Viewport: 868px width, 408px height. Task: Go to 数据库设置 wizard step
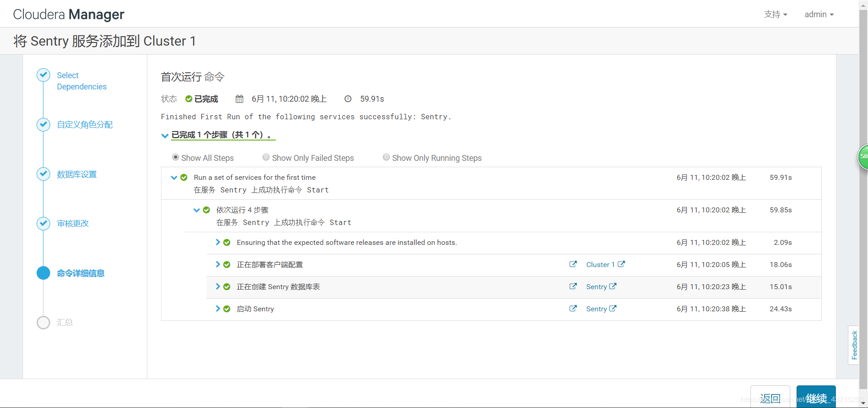tap(77, 174)
